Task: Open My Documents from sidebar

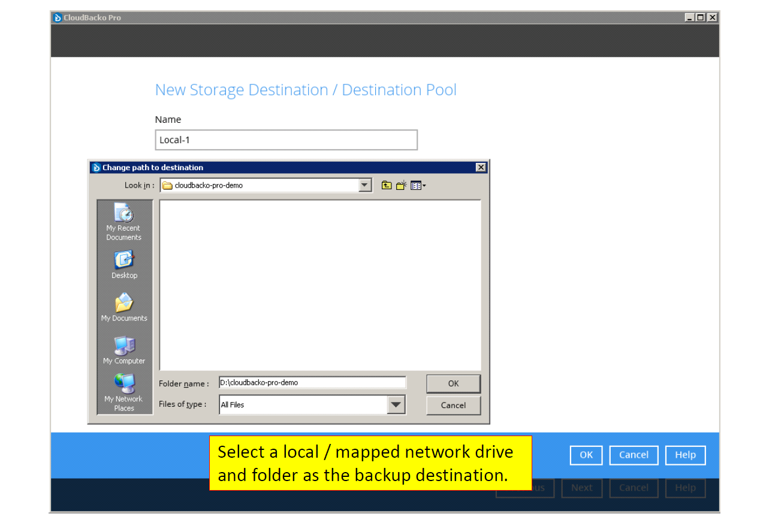Action: 124,304
